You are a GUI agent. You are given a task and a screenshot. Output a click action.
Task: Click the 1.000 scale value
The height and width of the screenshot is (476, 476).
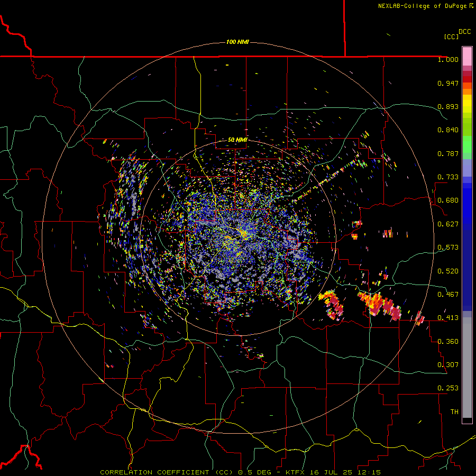tap(448, 59)
